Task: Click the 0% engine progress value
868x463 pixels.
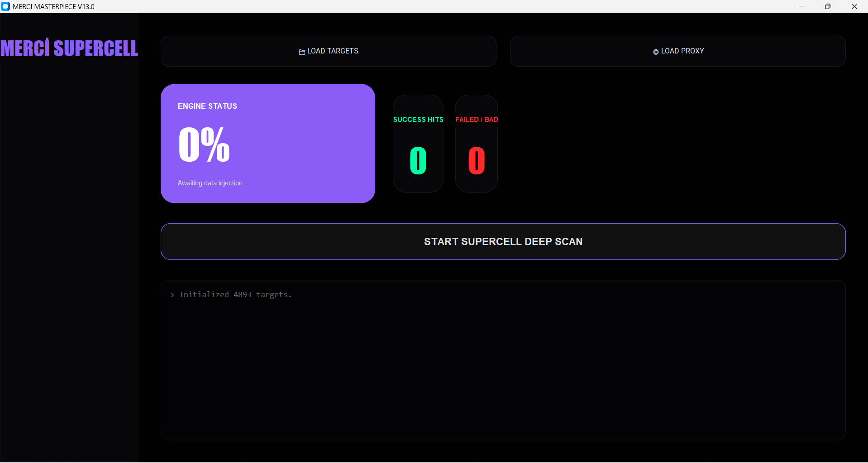Action: pos(204,145)
